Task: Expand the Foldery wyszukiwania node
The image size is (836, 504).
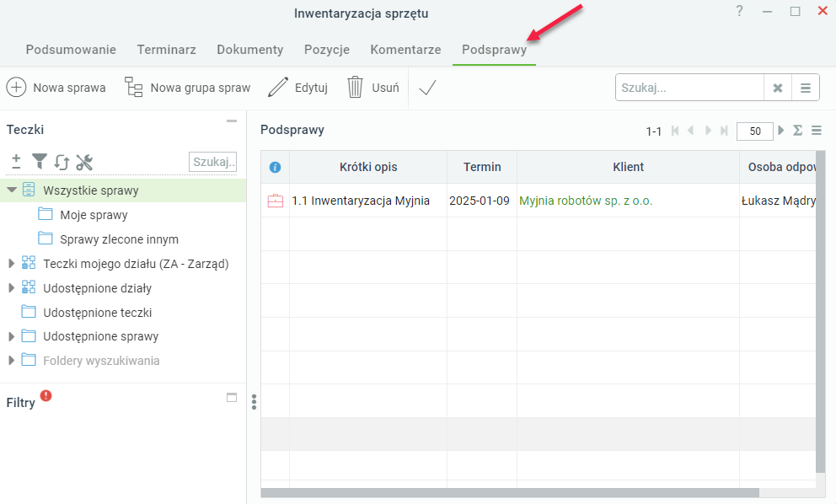Action: point(11,361)
